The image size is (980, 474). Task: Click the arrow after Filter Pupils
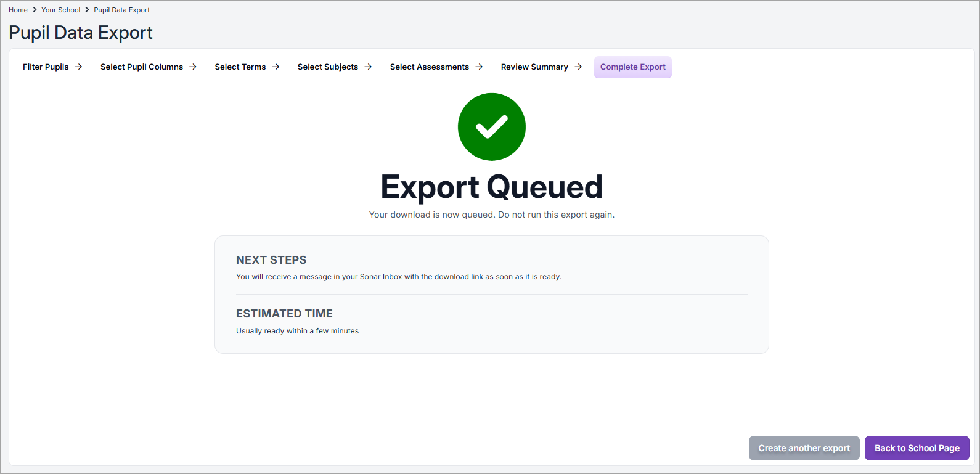pos(78,67)
